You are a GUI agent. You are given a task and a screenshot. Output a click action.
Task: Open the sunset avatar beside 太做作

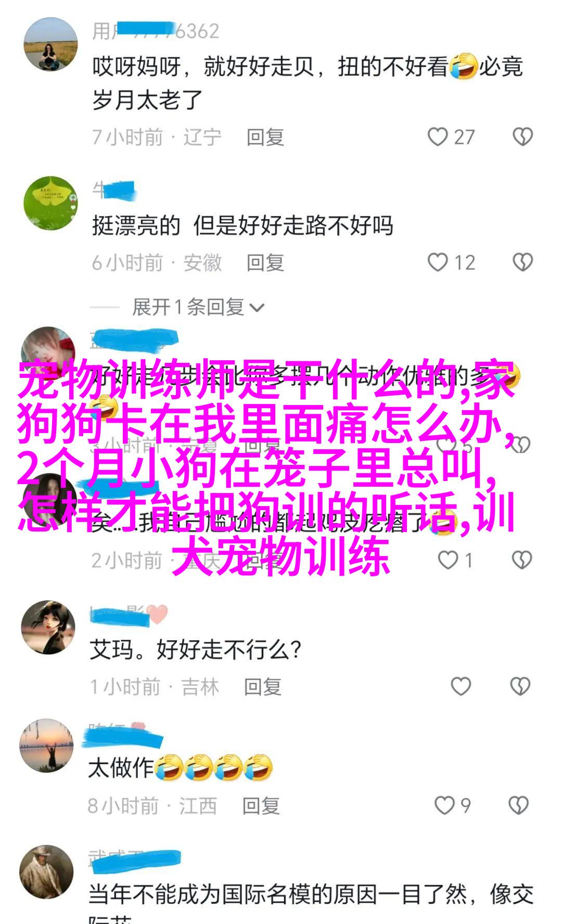click(x=47, y=745)
